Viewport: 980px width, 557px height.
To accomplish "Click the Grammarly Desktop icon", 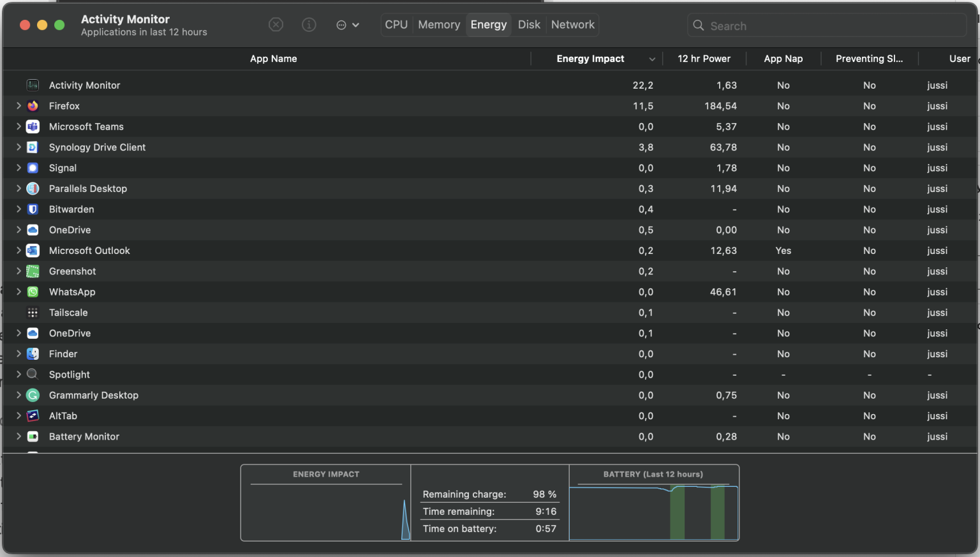I will click(33, 395).
